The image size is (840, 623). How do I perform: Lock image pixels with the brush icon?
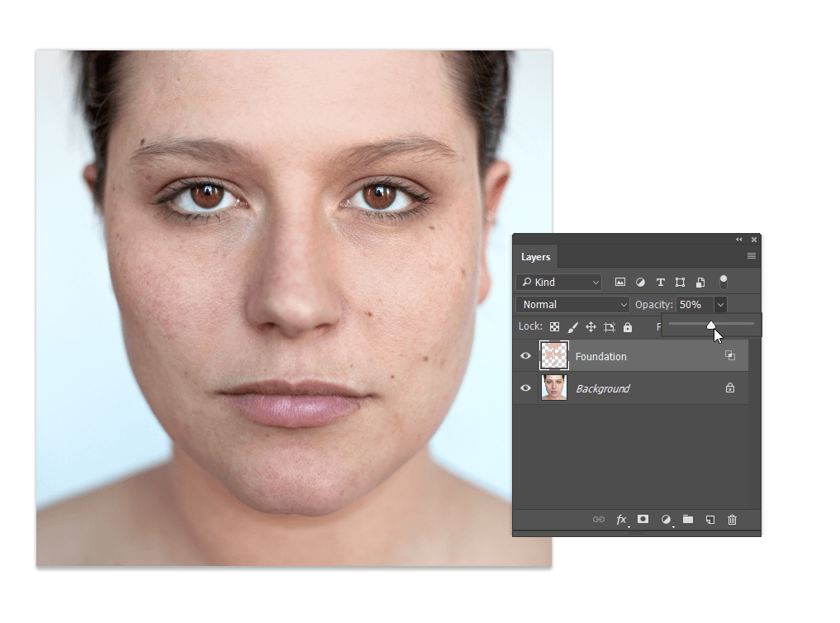pyautogui.click(x=572, y=327)
